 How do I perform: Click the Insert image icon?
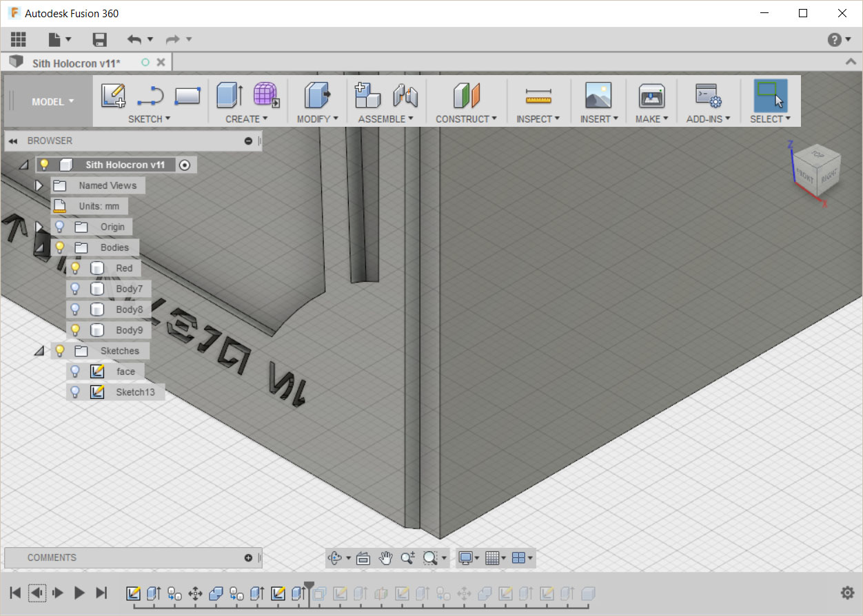tap(598, 95)
